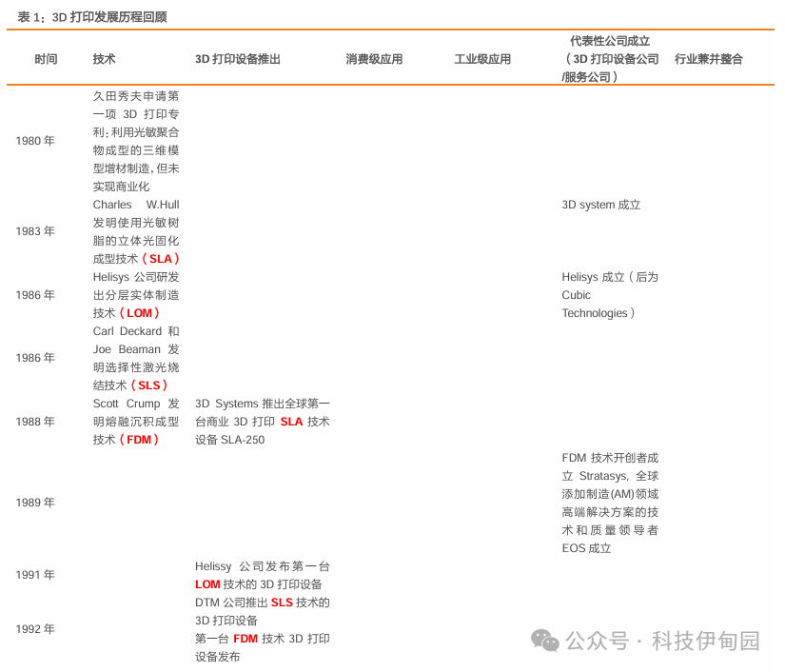Click the "消费级应用" column header
This screenshot has height=672, width=785.
click(x=374, y=59)
